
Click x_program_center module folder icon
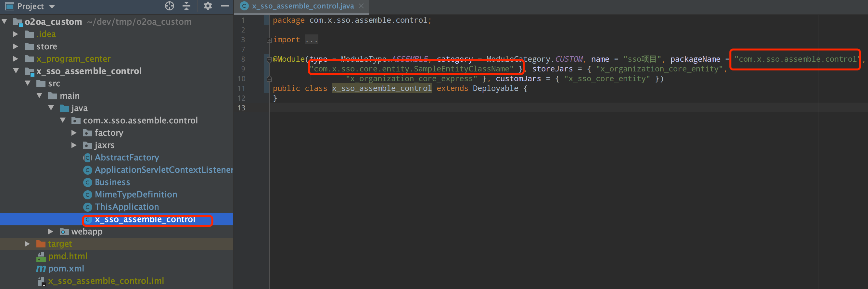(29, 59)
